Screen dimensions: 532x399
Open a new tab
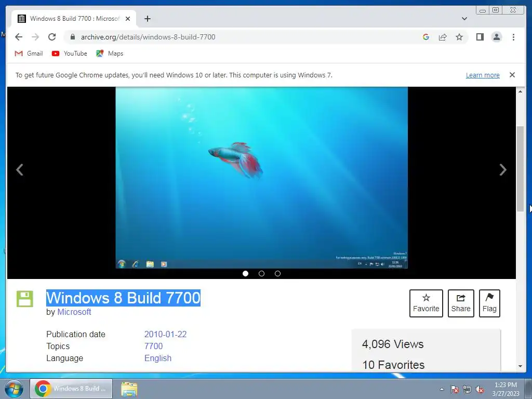147,19
